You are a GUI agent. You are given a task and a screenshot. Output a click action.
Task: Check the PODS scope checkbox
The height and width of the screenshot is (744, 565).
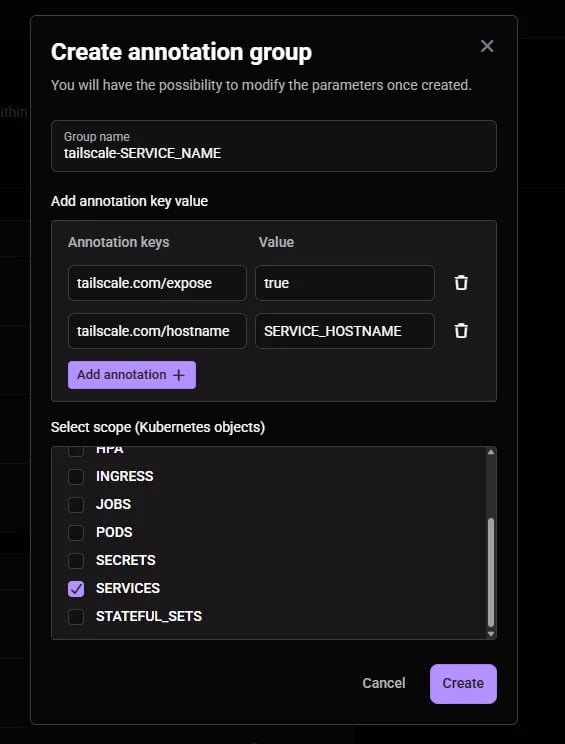tap(76, 532)
